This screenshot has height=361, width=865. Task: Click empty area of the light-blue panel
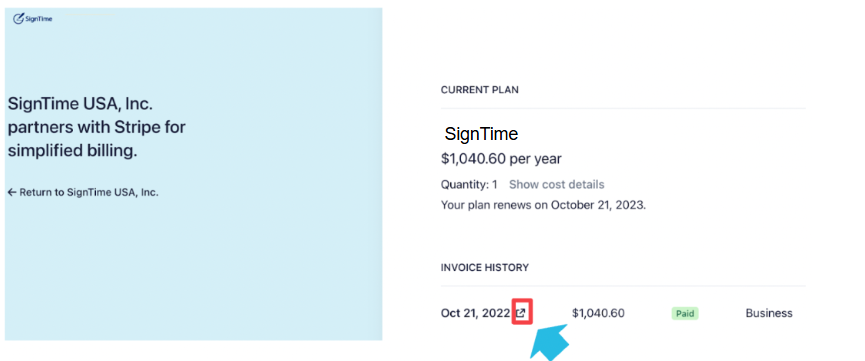click(x=193, y=265)
